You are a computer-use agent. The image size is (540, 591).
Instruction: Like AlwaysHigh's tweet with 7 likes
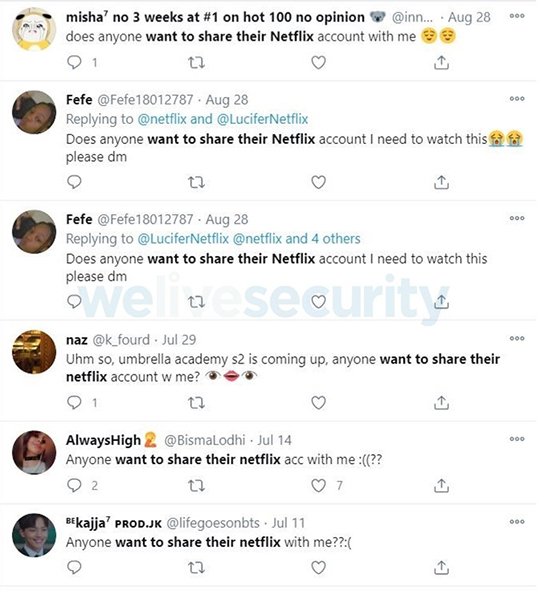pyautogui.click(x=318, y=485)
